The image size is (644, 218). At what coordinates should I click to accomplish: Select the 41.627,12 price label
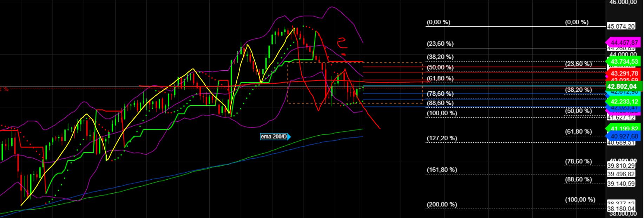click(621, 118)
